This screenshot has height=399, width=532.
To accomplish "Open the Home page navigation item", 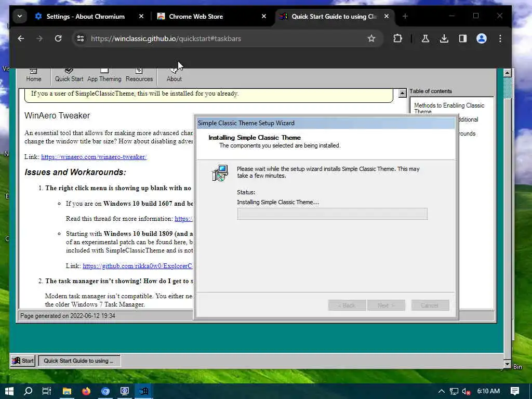I will point(34,76).
